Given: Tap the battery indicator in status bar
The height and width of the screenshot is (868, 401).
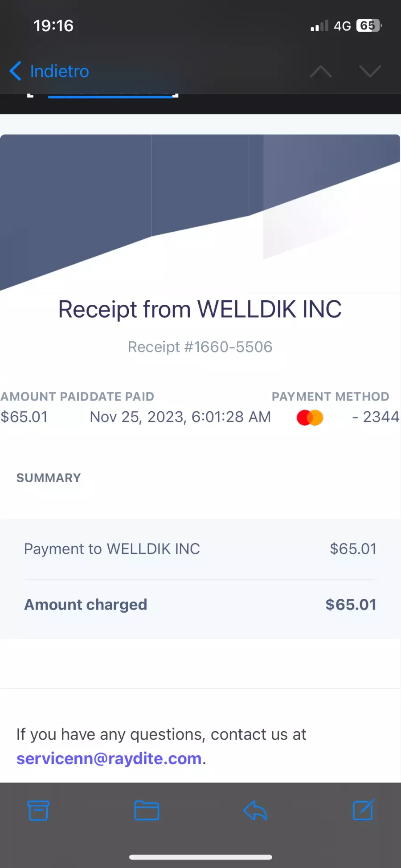Looking at the screenshot, I should 369,26.
